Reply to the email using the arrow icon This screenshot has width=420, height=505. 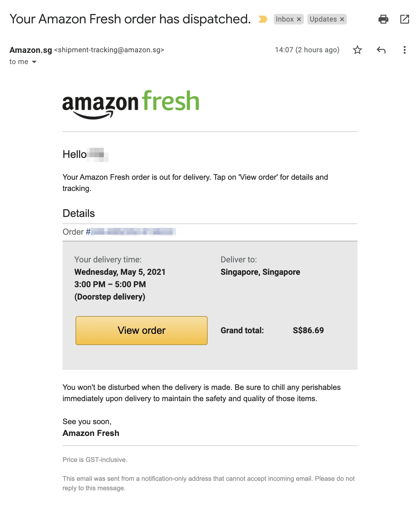(381, 50)
